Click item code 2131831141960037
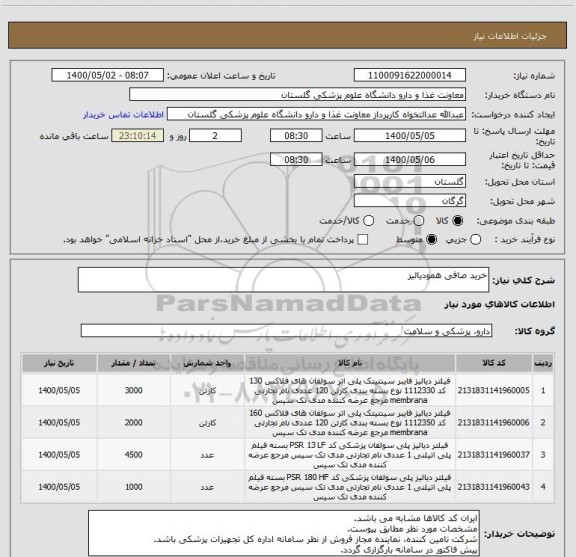The height and width of the screenshot is (557, 576). (x=494, y=455)
